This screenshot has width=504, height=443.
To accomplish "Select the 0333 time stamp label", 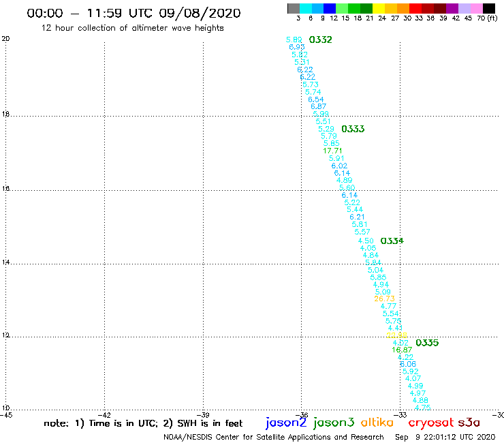I will point(353,129).
